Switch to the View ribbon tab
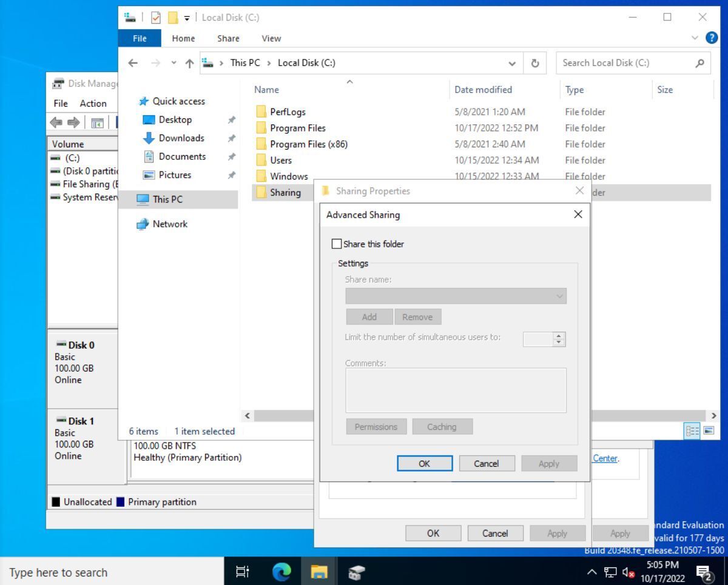This screenshot has width=728, height=585. pyautogui.click(x=271, y=38)
